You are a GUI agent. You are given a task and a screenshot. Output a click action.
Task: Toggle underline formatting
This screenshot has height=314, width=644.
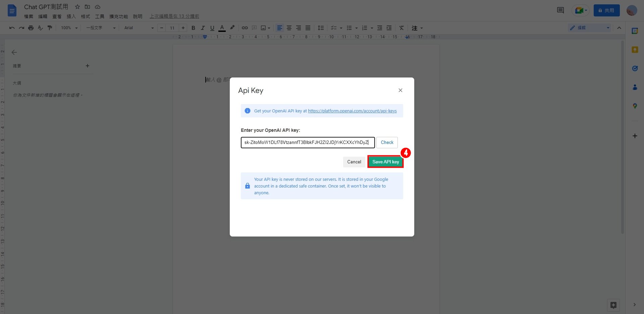point(212,28)
